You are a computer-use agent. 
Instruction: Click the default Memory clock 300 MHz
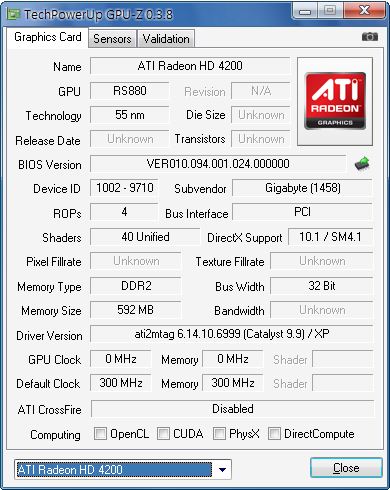(233, 383)
